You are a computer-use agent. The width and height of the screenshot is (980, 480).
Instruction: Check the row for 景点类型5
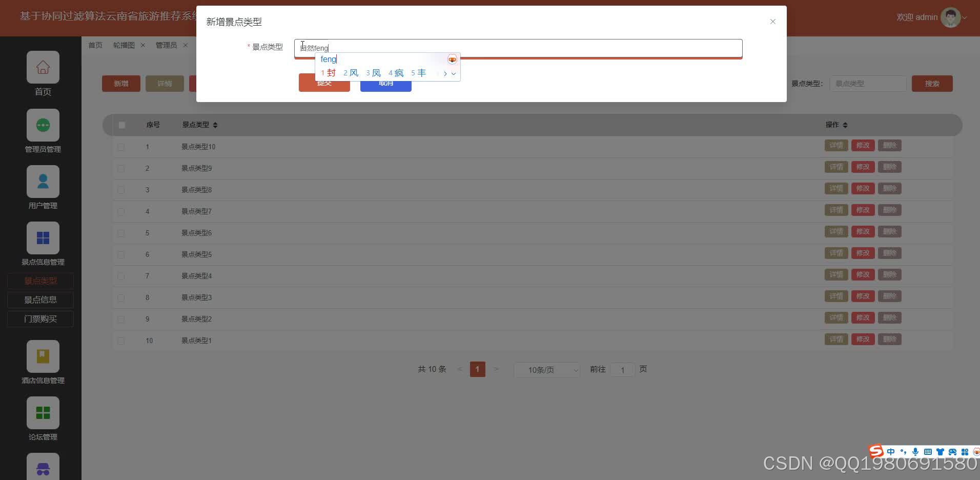click(x=121, y=255)
